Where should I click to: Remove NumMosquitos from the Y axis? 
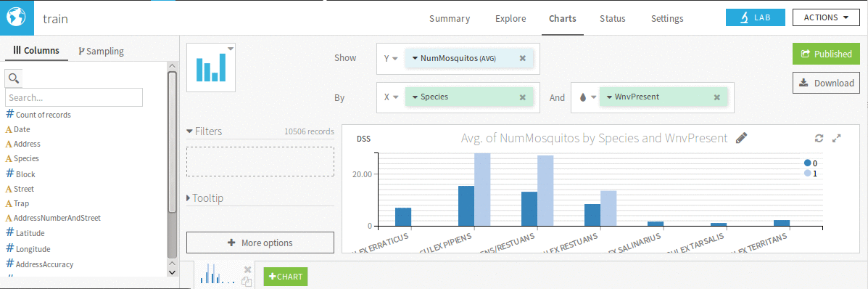pyautogui.click(x=523, y=58)
